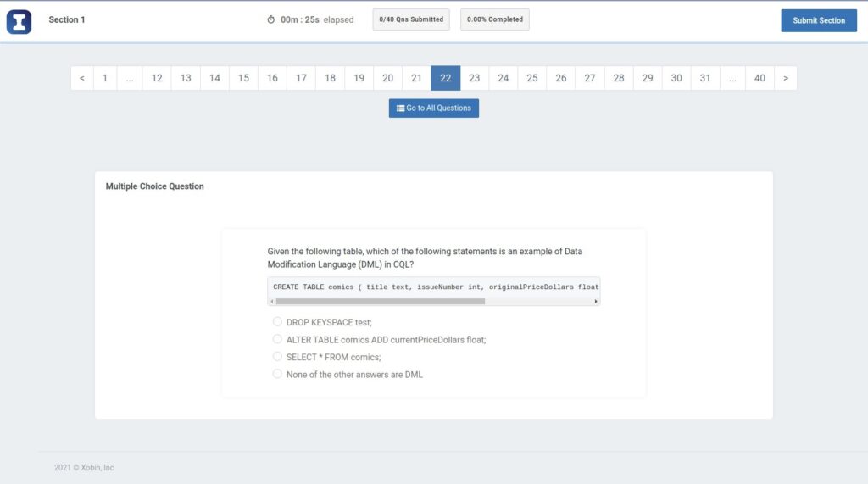Click the stopwatch timer icon

click(x=270, y=19)
